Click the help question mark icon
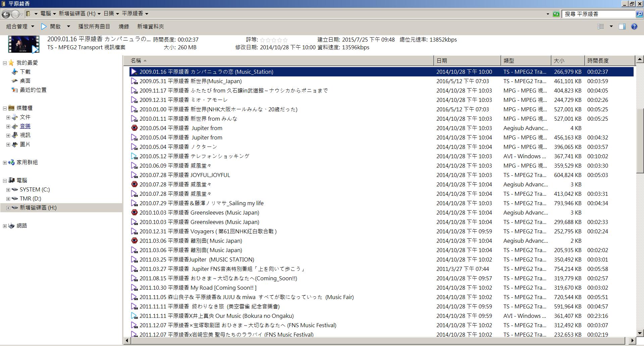This screenshot has height=346, width=644. click(x=634, y=26)
